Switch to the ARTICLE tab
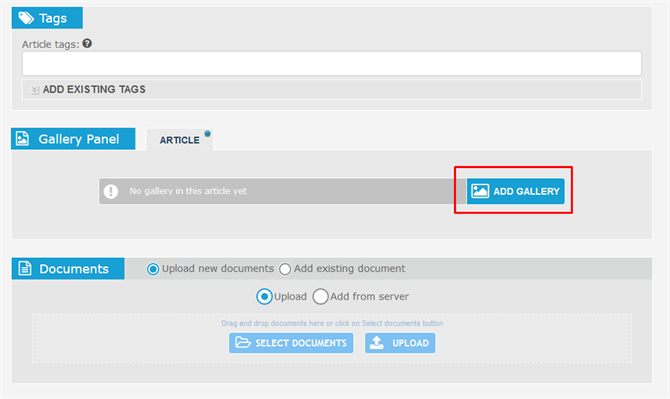Viewport: 670px width, 399px height. point(179,140)
